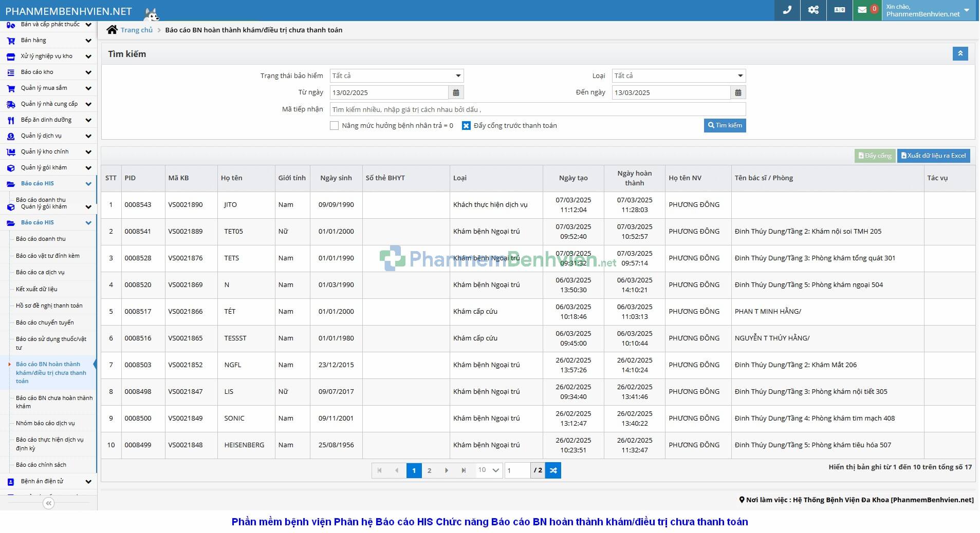Open the Loại dropdown
This screenshot has height=533, width=980.
(x=679, y=75)
